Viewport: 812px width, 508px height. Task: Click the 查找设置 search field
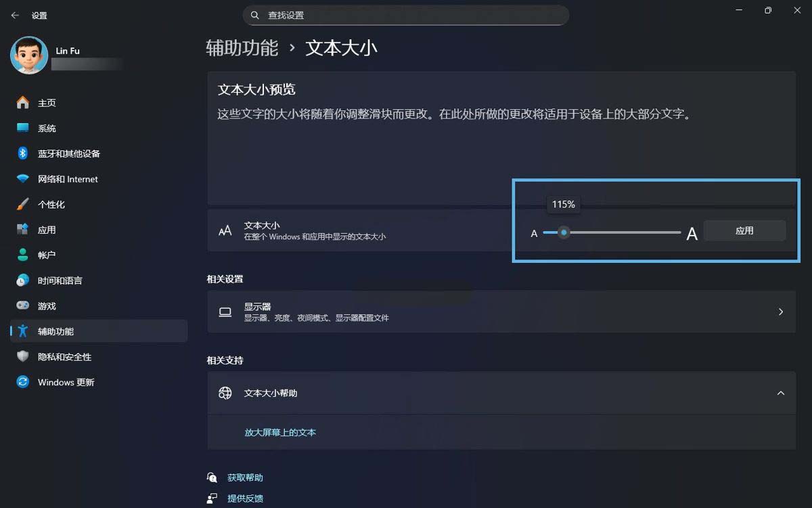[x=406, y=15]
